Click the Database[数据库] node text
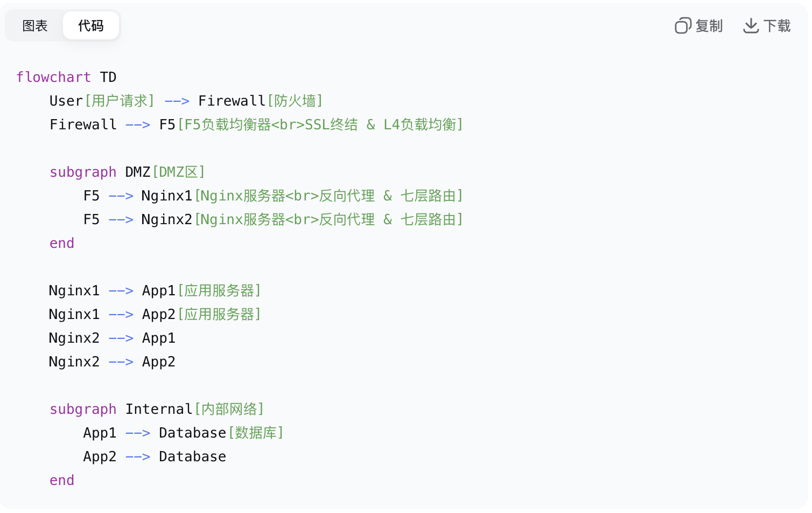Screen dimensions: 812x513 [x=221, y=433]
